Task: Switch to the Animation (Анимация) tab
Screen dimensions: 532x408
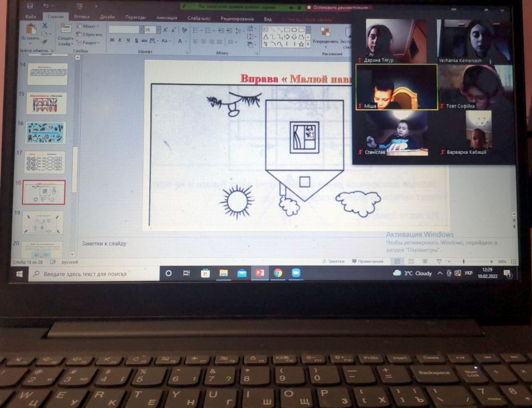Action: click(x=167, y=18)
